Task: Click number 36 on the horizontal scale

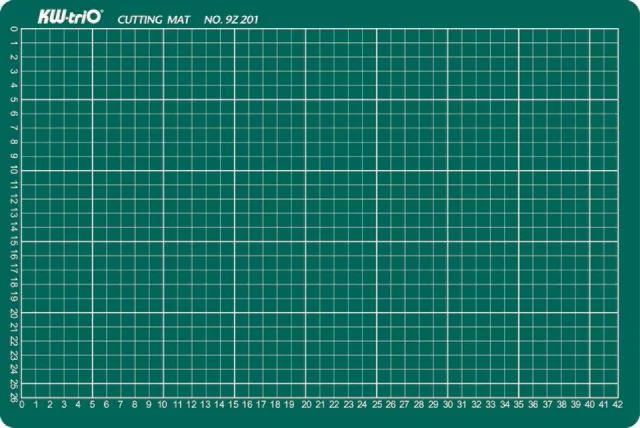Action: (533, 404)
